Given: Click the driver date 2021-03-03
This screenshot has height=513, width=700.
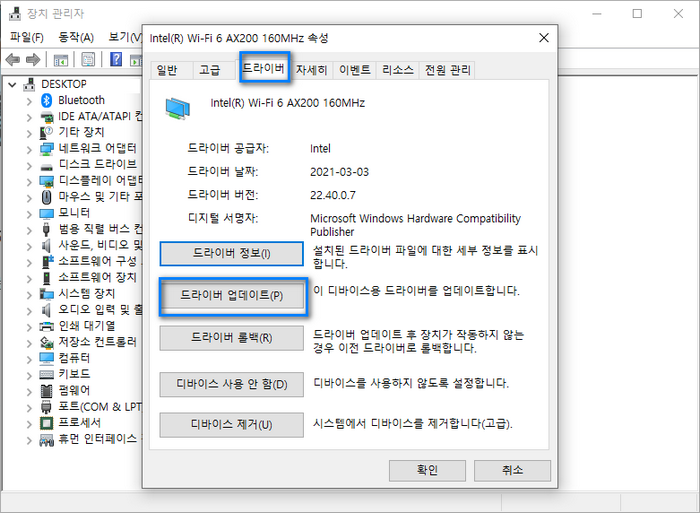Looking at the screenshot, I should click(x=339, y=172).
